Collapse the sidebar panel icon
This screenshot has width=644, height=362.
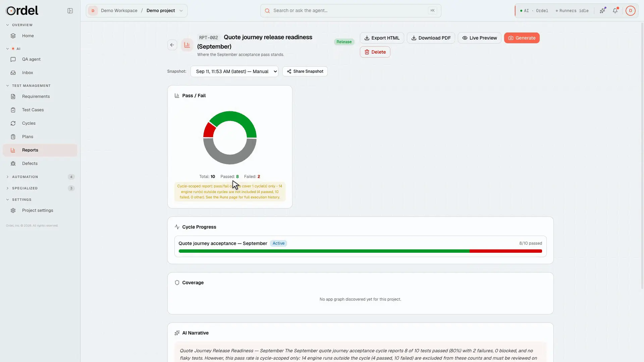click(x=70, y=11)
